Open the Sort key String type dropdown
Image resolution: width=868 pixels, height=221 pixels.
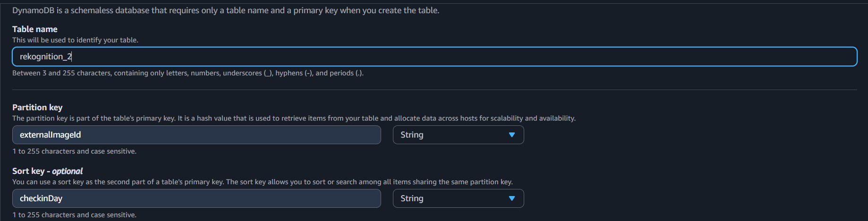point(458,198)
